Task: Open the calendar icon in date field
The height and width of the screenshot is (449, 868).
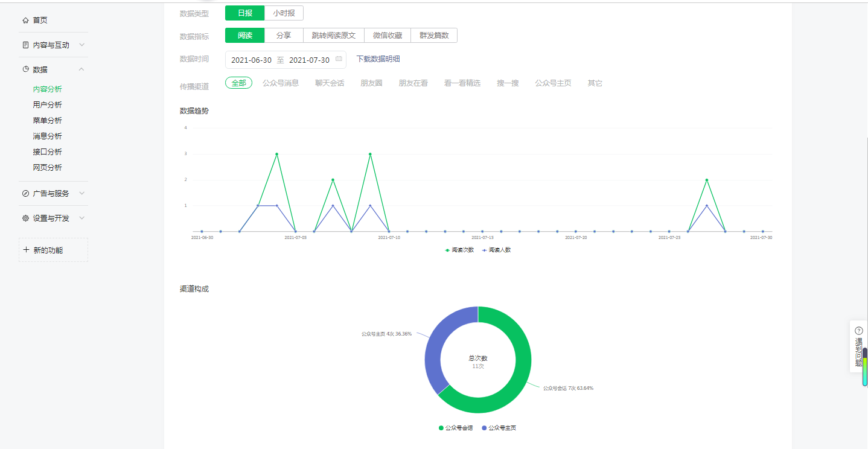Action: 339,59
